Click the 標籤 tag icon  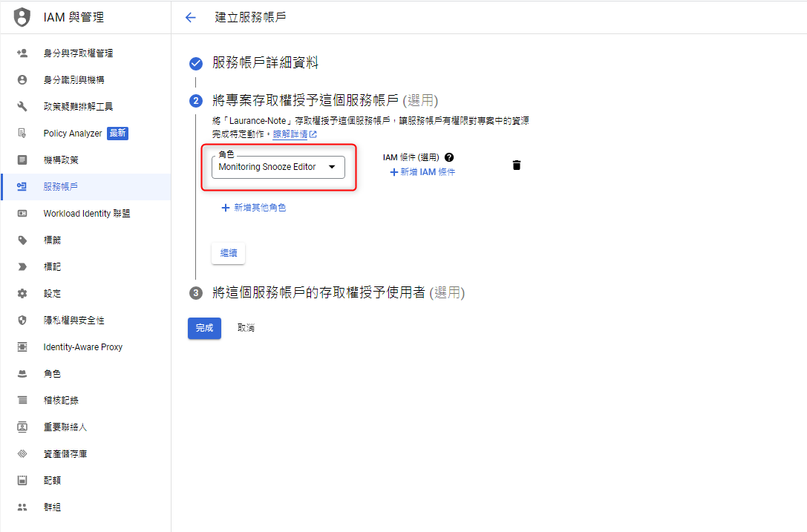22,240
